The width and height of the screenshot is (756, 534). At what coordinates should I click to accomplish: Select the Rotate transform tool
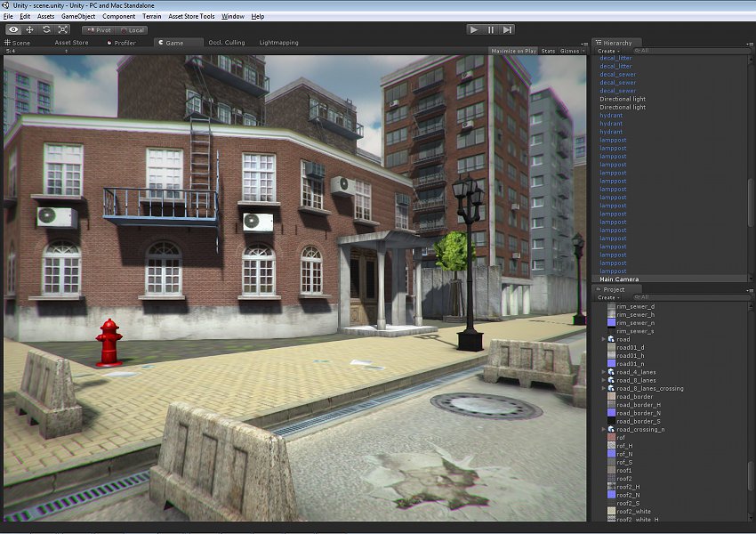coord(46,30)
